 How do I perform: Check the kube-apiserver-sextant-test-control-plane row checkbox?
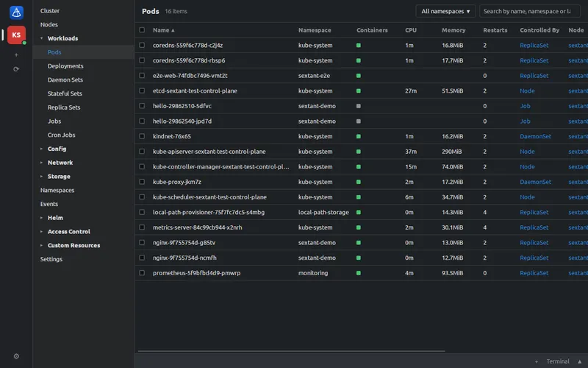point(142,152)
